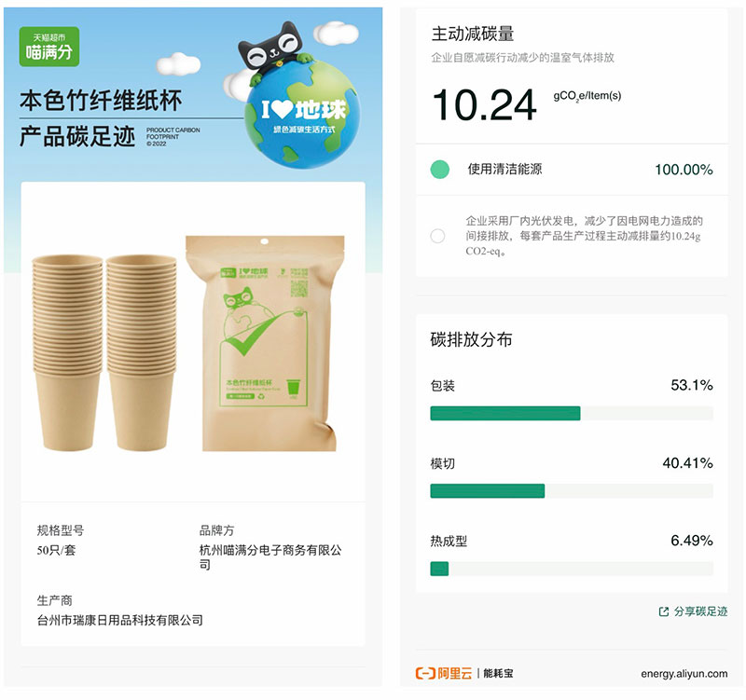
Task: Click the 10.24 carbon reduction value
Action: click(484, 105)
